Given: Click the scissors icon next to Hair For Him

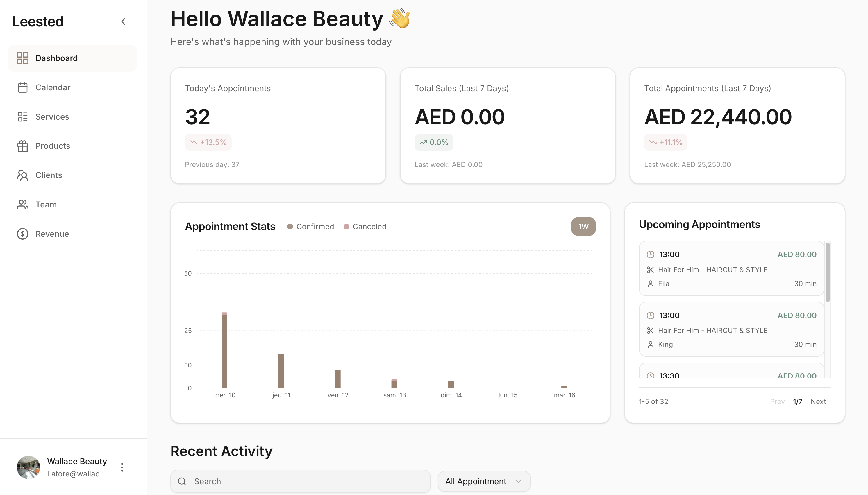Looking at the screenshot, I should (x=650, y=269).
